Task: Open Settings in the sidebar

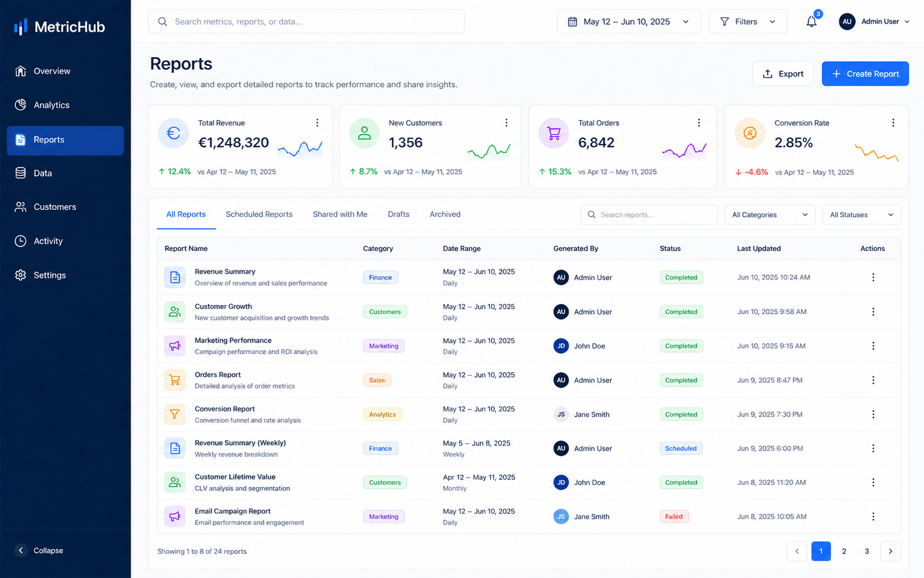Action: coord(65,275)
